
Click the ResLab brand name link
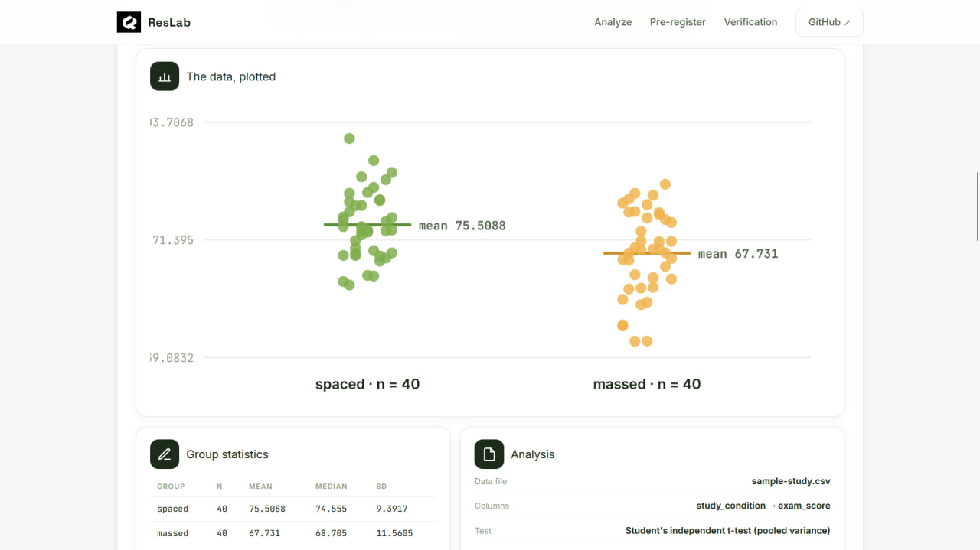169,22
